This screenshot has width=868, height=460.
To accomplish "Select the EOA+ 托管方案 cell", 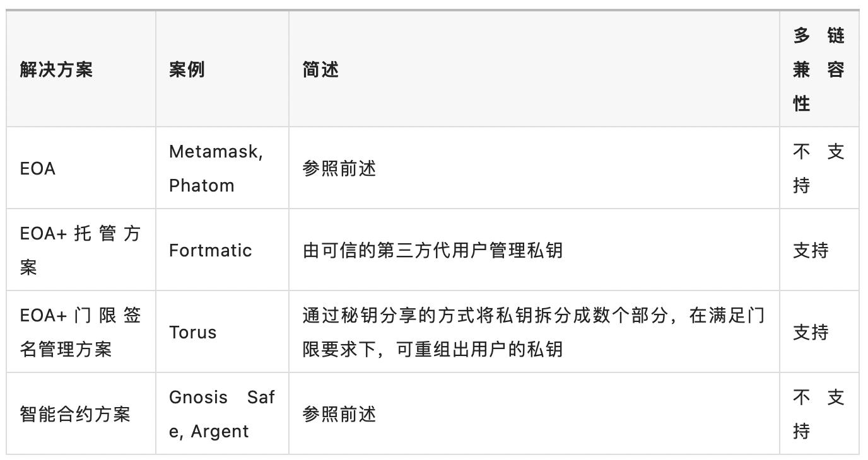I will pyautogui.click(x=80, y=250).
